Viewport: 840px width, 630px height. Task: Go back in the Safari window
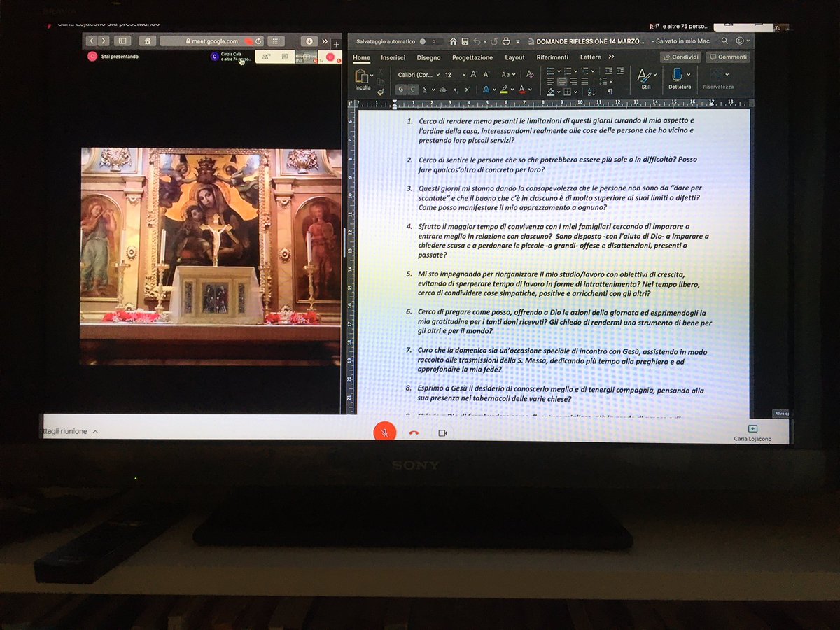[x=92, y=41]
